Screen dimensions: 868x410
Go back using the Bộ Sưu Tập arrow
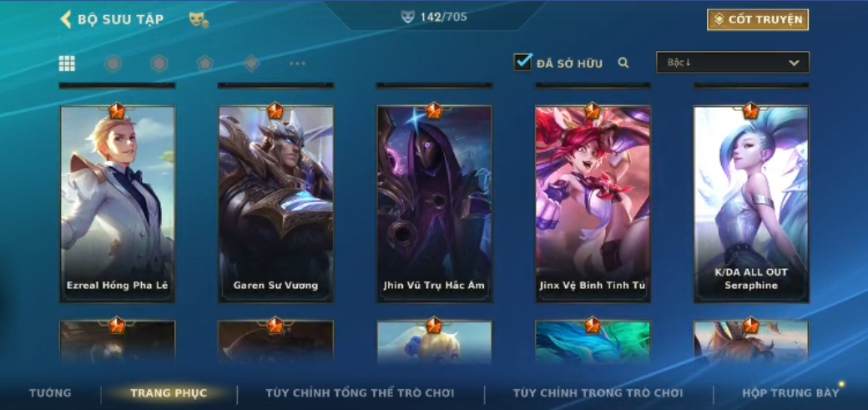tap(66, 19)
